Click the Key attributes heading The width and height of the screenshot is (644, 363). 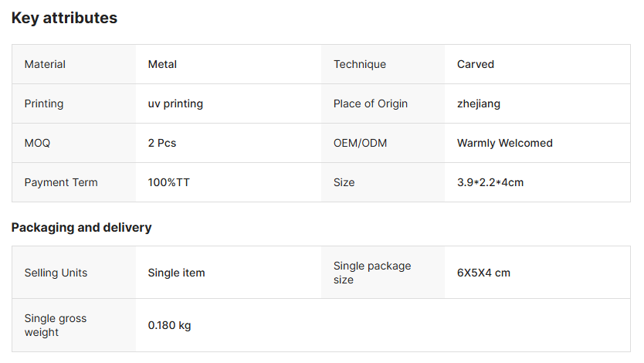[64, 18]
